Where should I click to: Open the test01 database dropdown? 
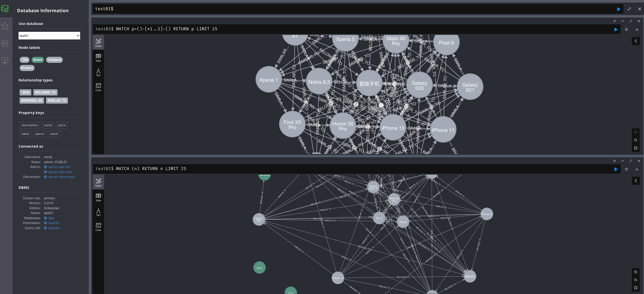(x=49, y=36)
